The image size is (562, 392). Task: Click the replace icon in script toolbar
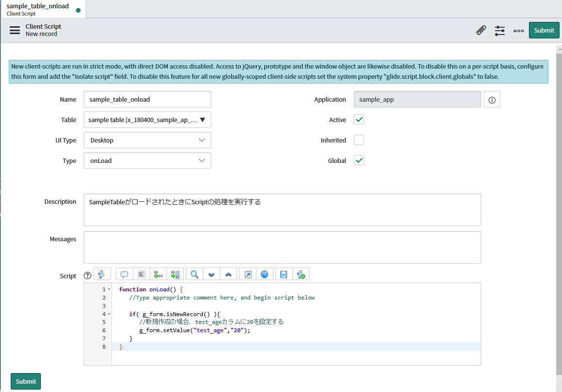click(x=158, y=274)
